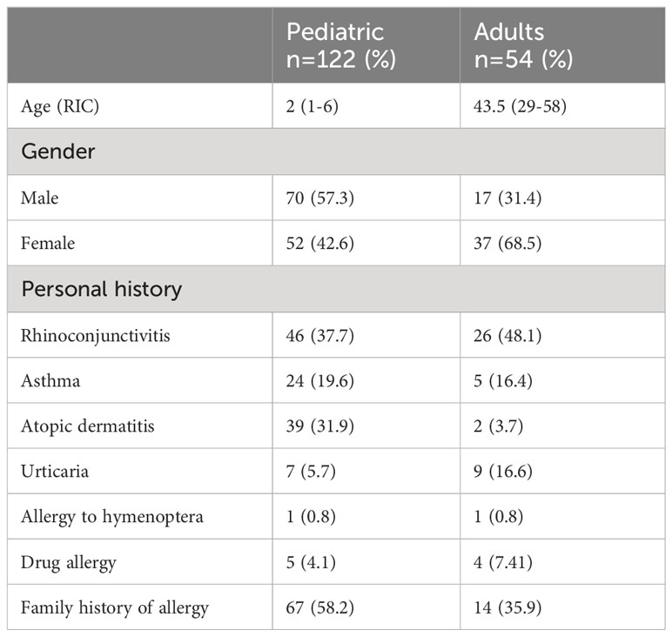Screen dimensions: 672x637
Task: Click the Asthma row label
Action: point(50,381)
